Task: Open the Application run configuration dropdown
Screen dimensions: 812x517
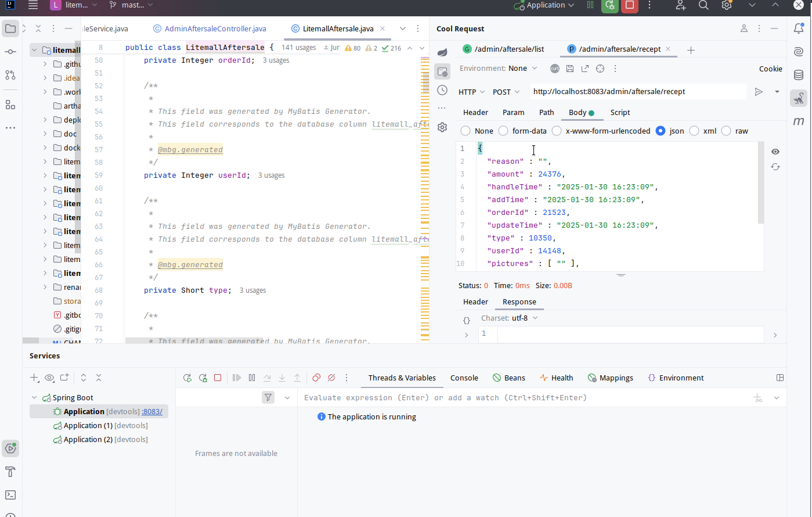Action: tap(544, 5)
